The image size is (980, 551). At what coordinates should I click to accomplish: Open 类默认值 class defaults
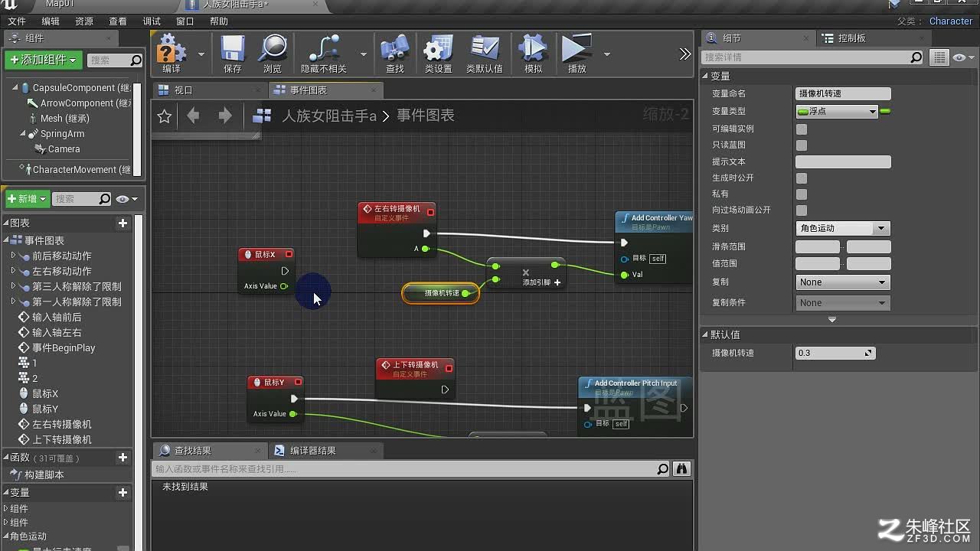[485, 53]
